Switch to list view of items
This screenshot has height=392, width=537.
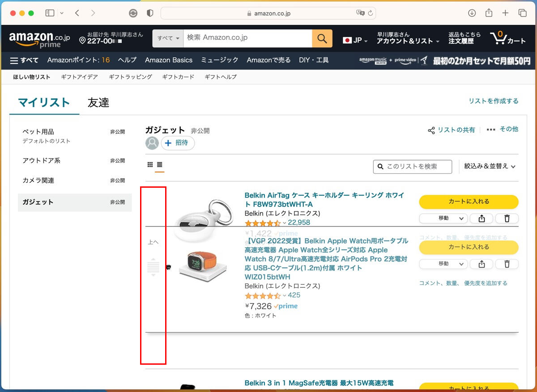tap(159, 164)
